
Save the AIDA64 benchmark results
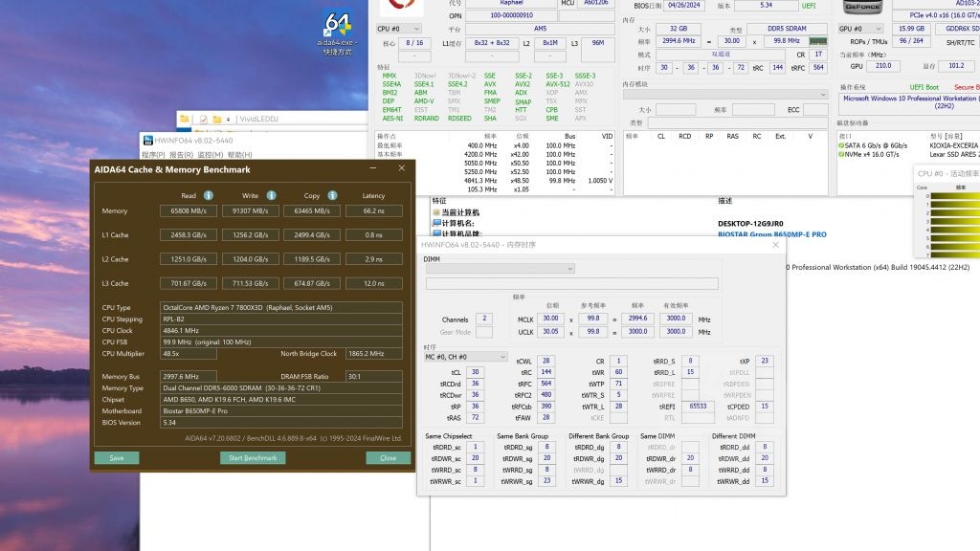click(116, 458)
